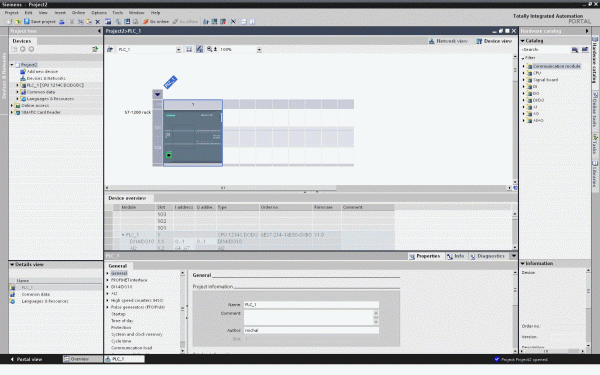The width and height of the screenshot is (600, 375).
Task: Click the Go online toolbar button
Action: click(x=156, y=22)
